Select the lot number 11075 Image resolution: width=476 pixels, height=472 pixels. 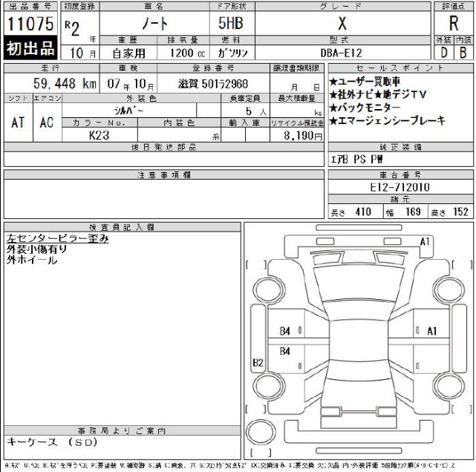[30, 23]
